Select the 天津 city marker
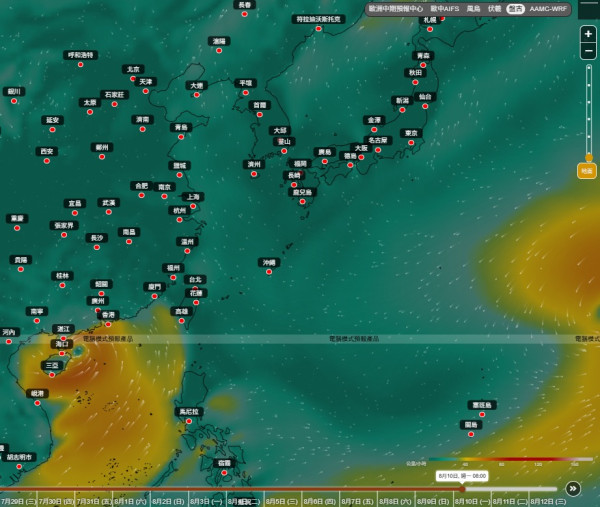 click(145, 91)
